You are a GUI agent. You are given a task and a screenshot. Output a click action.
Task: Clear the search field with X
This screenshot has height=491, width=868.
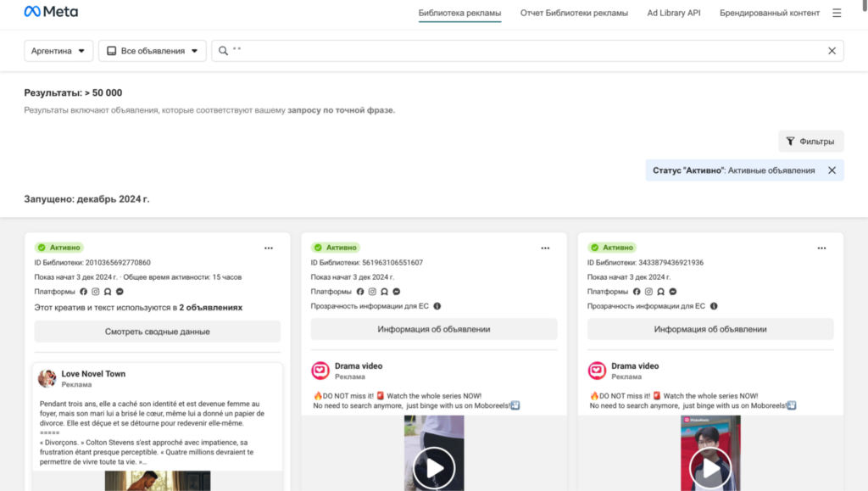[832, 51]
